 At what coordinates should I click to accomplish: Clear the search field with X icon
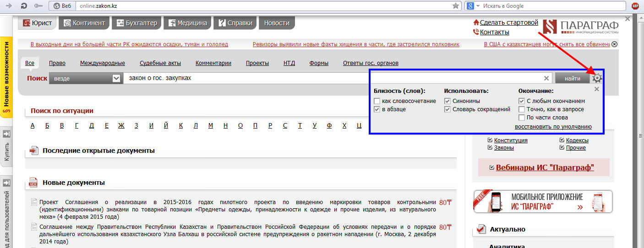[x=546, y=78]
